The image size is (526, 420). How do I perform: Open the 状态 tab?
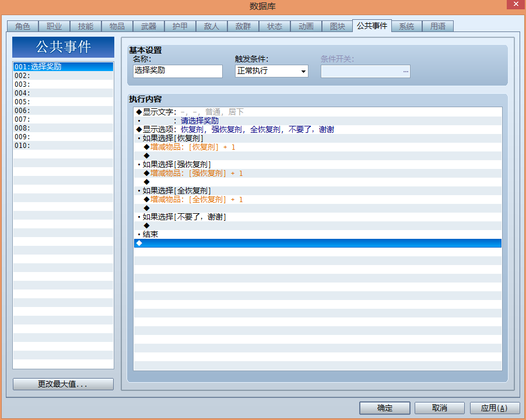pos(275,26)
